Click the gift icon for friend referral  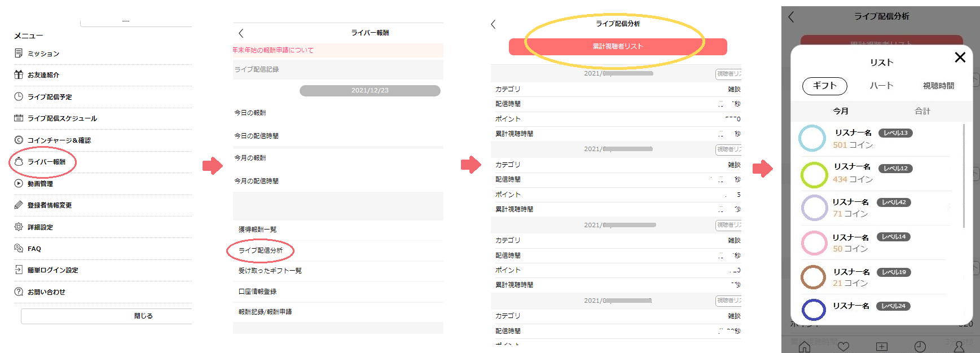coord(19,74)
